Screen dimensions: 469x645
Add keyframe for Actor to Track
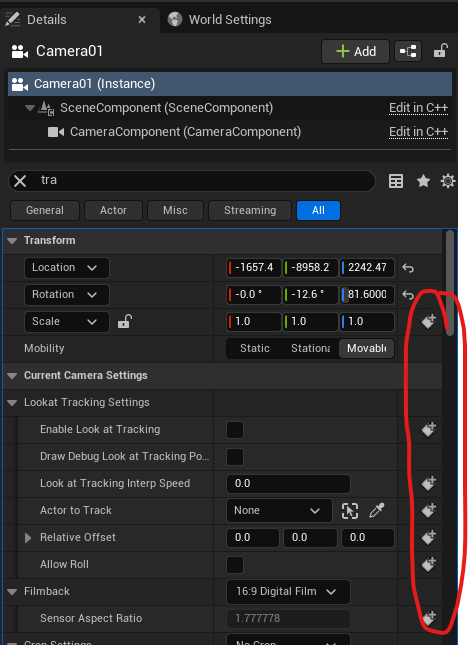(x=428, y=510)
